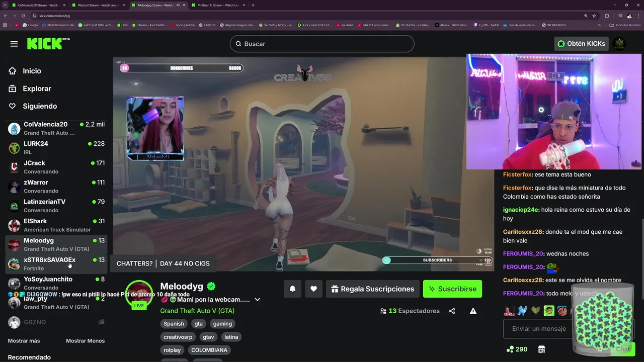This screenshot has width=644, height=362.
Task: Select the gtav tag
Action: [208, 337]
